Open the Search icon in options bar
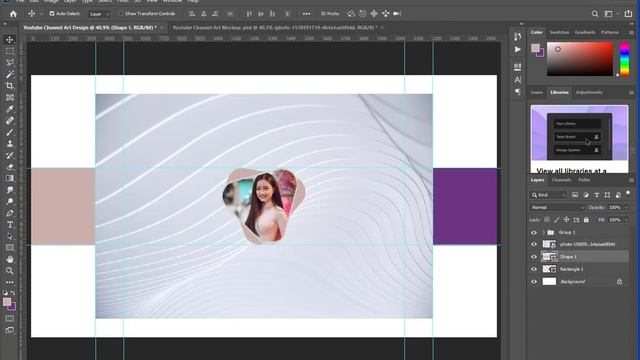This screenshot has width=640, height=360. 595,14
